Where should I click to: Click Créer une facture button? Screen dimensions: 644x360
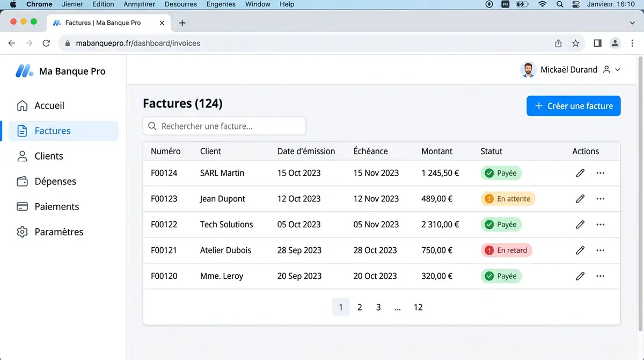[574, 106]
